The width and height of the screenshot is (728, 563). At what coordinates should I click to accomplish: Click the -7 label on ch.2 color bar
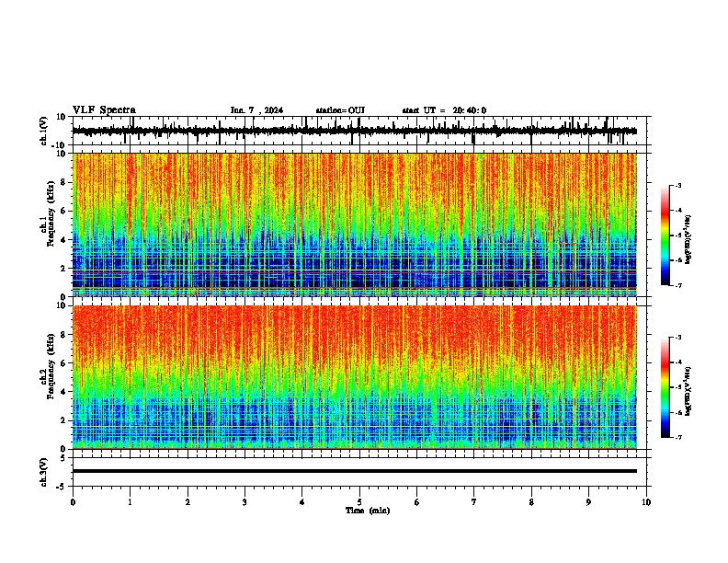pyautogui.click(x=678, y=437)
